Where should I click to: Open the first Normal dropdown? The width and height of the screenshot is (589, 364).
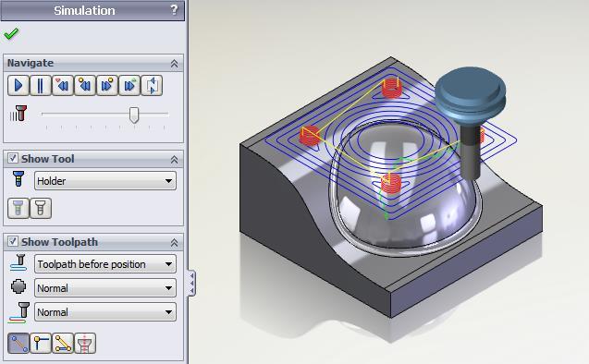pos(105,288)
